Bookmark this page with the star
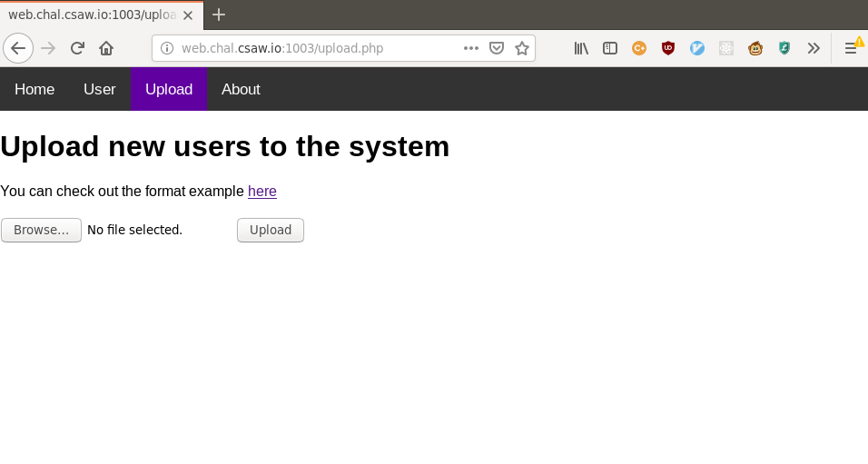 click(521, 48)
